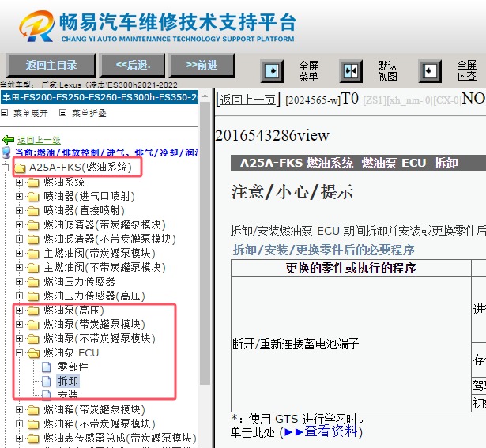Click folder icon of 喷油器(直接喷射)
The height and width of the screenshot is (448, 486).
(x=33, y=211)
